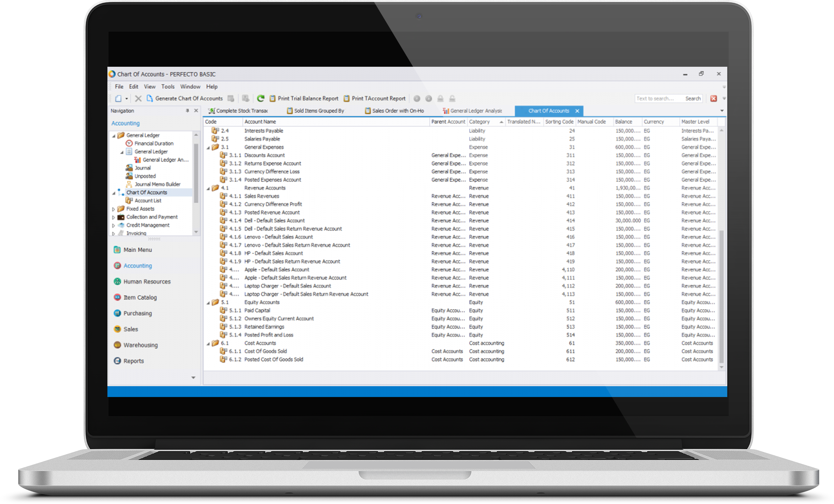
Task: Expand Credit Management tree node
Action: click(x=114, y=225)
